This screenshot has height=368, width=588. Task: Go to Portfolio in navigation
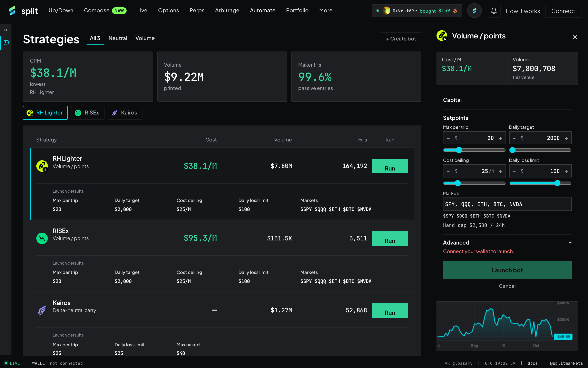pos(297,10)
